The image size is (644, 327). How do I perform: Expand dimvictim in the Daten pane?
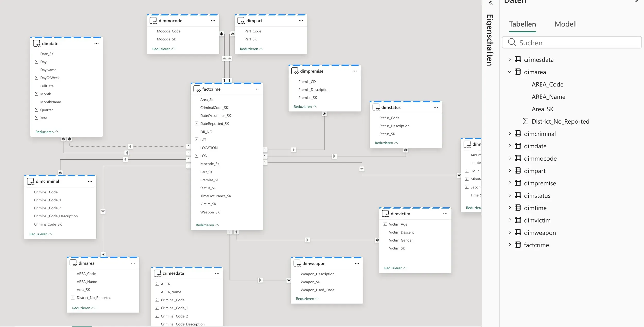[510, 220]
